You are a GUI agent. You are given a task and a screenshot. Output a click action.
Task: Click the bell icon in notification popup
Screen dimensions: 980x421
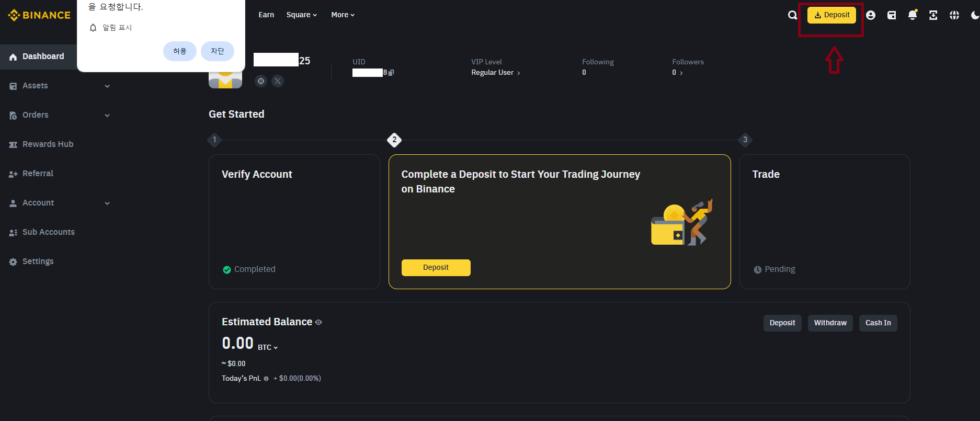93,28
